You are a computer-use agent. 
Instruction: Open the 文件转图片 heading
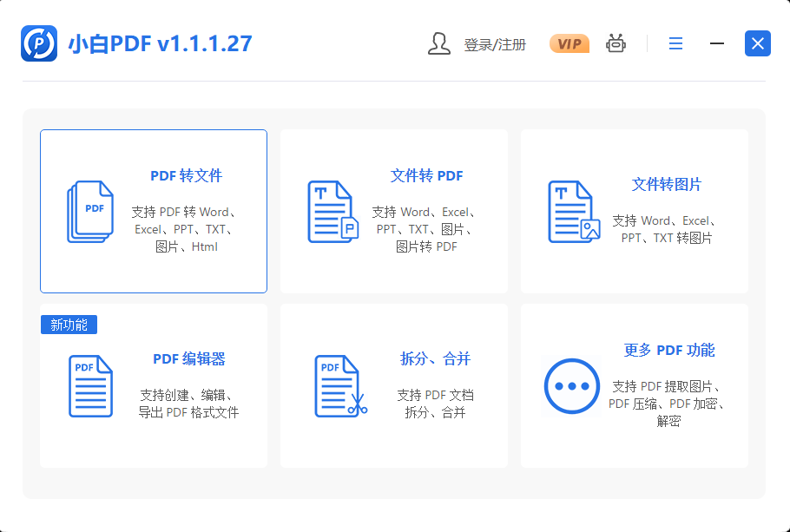point(667,184)
